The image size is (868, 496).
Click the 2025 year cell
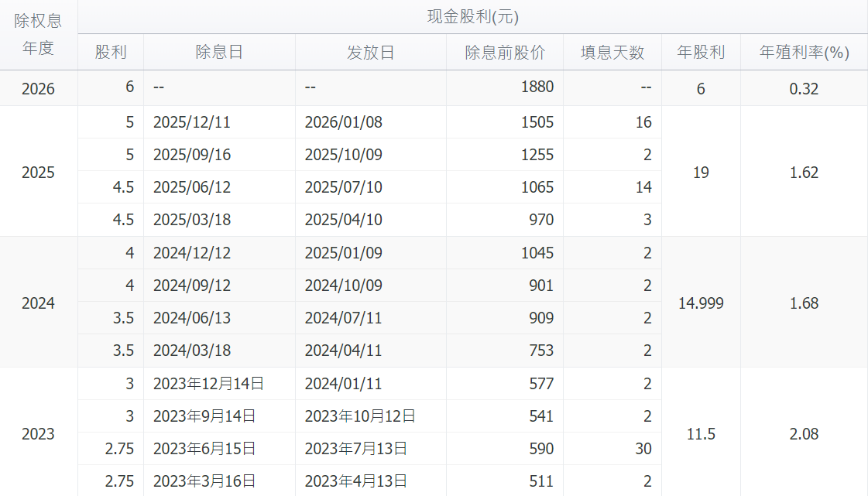tap(38, 172)
